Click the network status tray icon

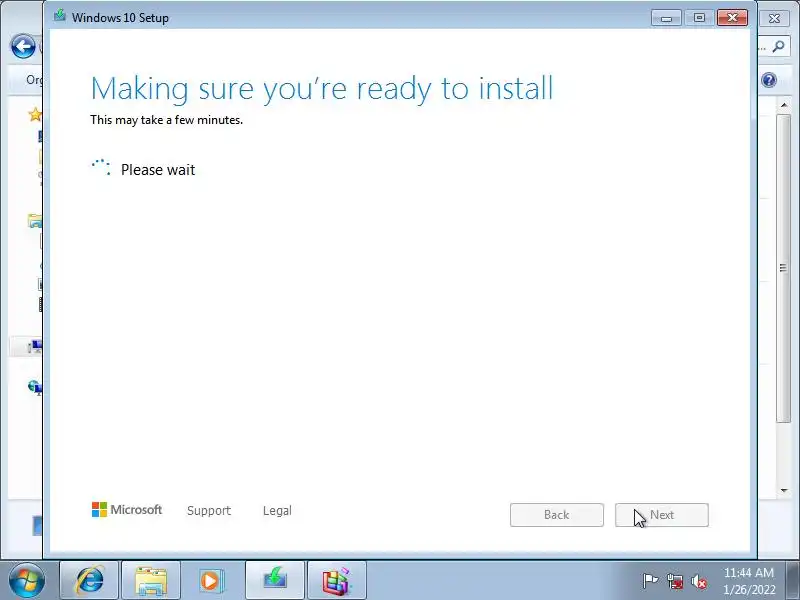click(x=674, y=581)
